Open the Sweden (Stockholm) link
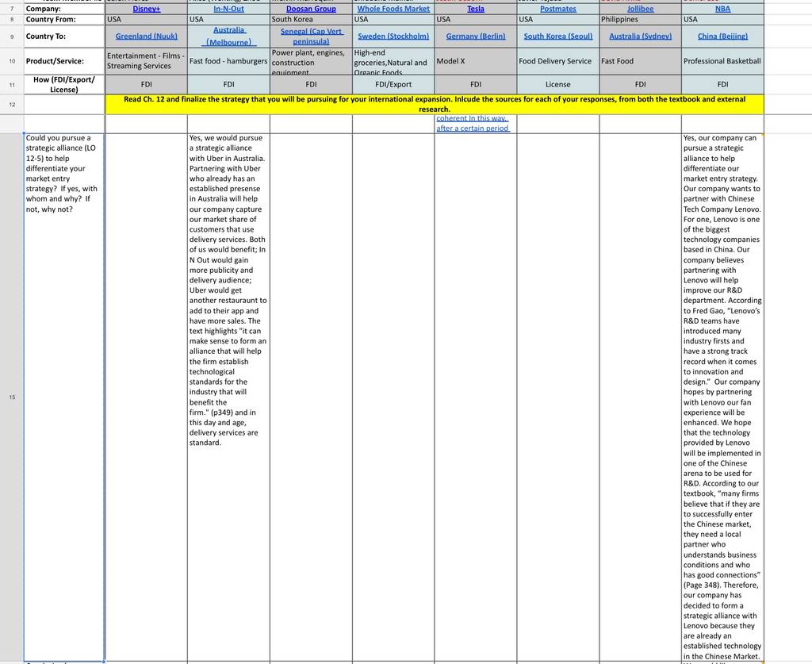 click(x=393, y=36)
